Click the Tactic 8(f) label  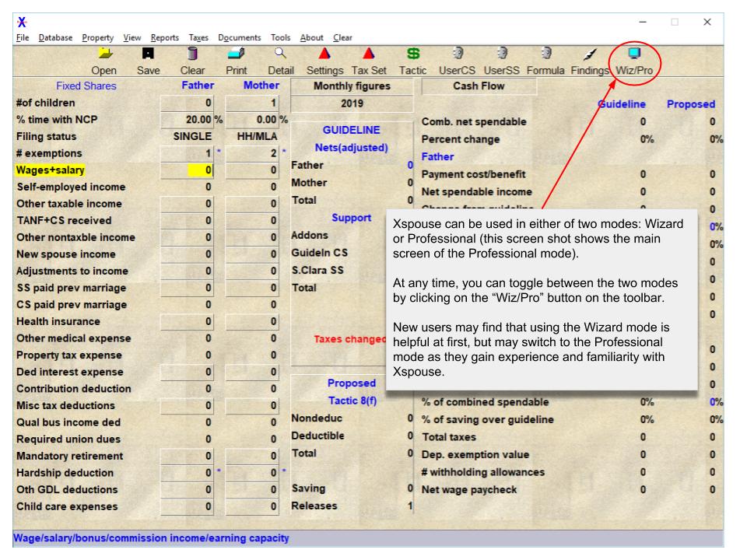click(x=352, y=401)
